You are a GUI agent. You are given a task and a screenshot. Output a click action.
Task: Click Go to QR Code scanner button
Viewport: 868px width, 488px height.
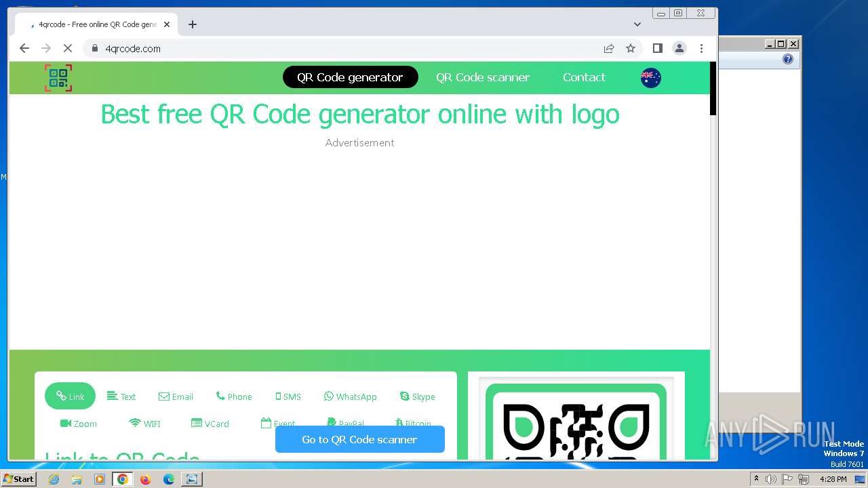tap(359, 439)
